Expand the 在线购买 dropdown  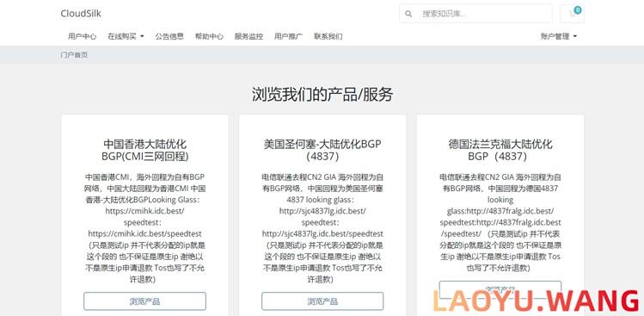coord(126,36)
